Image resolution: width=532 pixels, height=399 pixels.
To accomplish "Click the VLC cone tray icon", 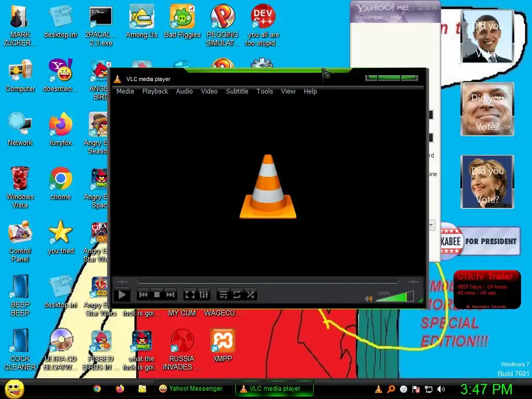I will point(378,389).
